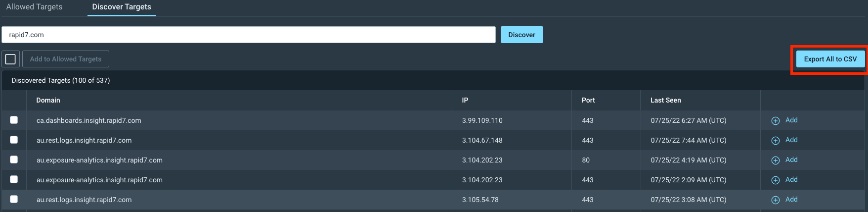Select the checkbox for IP 3.104.67.148 row

tap(14, 140)
